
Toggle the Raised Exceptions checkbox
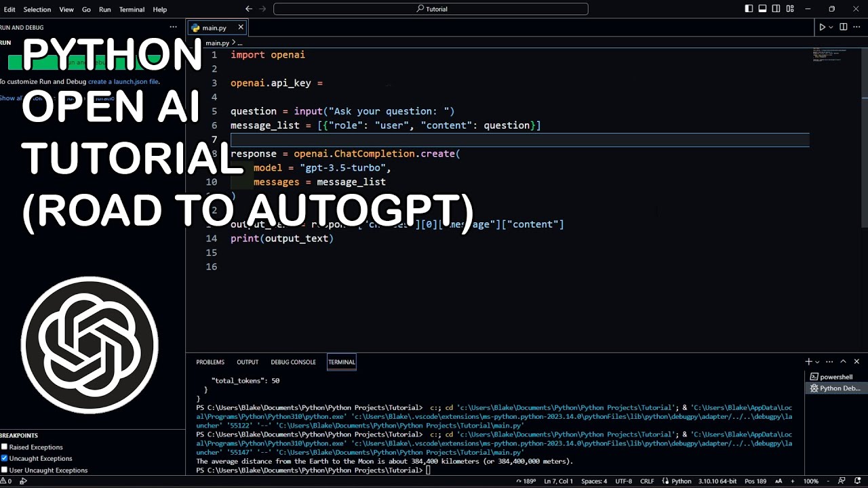[4, 447]
